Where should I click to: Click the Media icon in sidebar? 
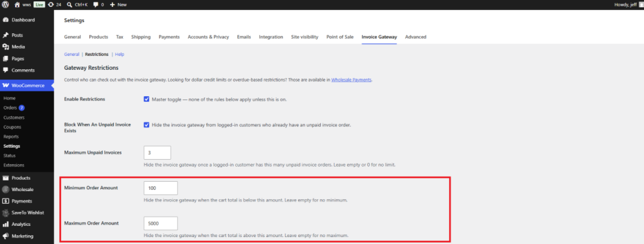pyautogui.click(x=6, y=47)
